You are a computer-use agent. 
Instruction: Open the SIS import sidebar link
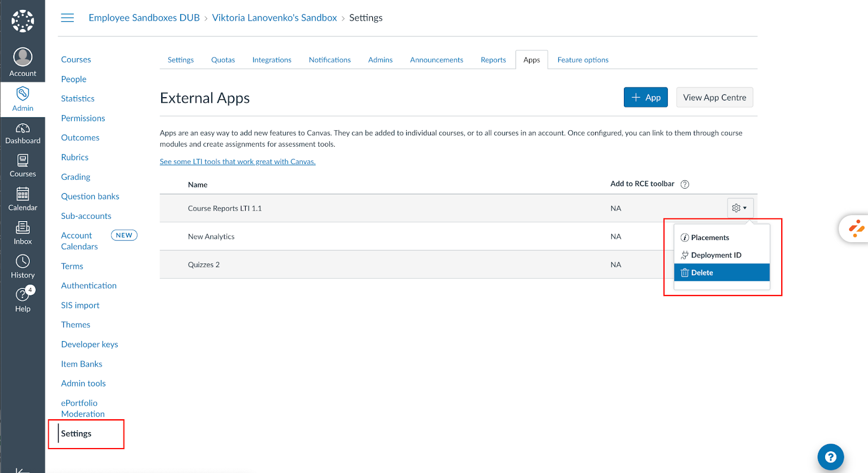point(80,305)
